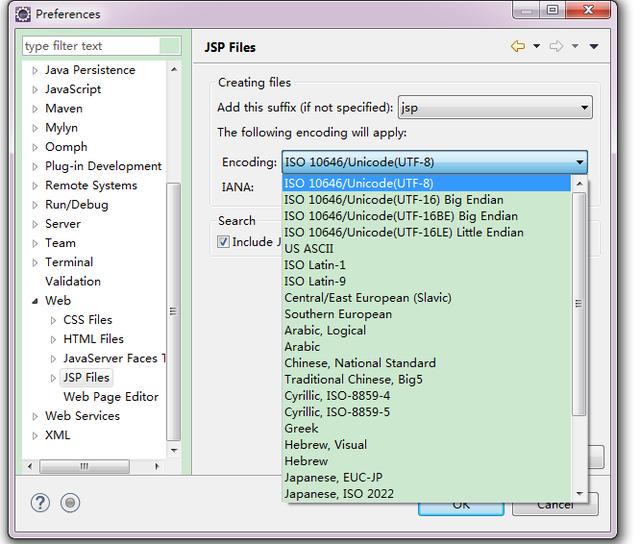Select Web Page Editor tree item
640x544 pixels.
pyautogui.click(x=110, y=396)
